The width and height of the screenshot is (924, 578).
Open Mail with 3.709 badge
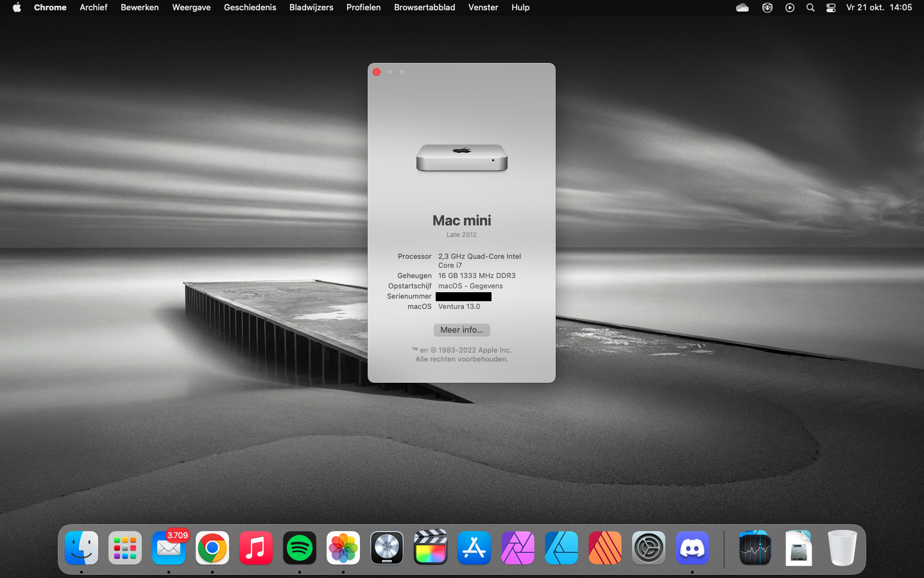[x=169, y=548]
